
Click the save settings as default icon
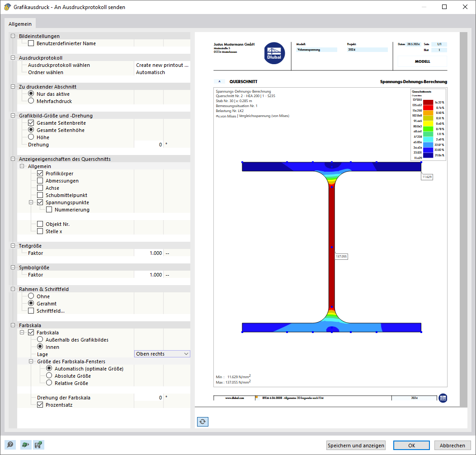(x=38, y=445)
